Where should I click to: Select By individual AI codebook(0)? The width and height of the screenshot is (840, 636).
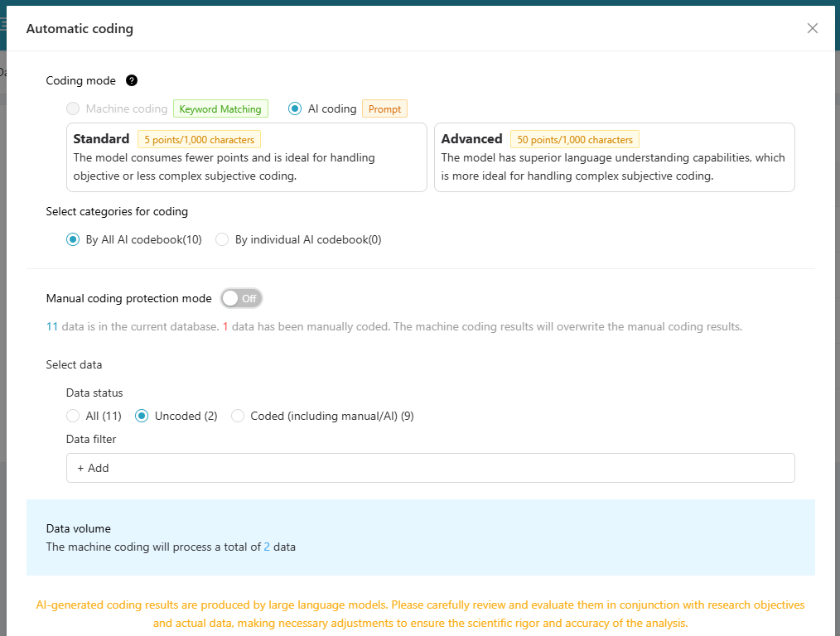coord(222,239)
